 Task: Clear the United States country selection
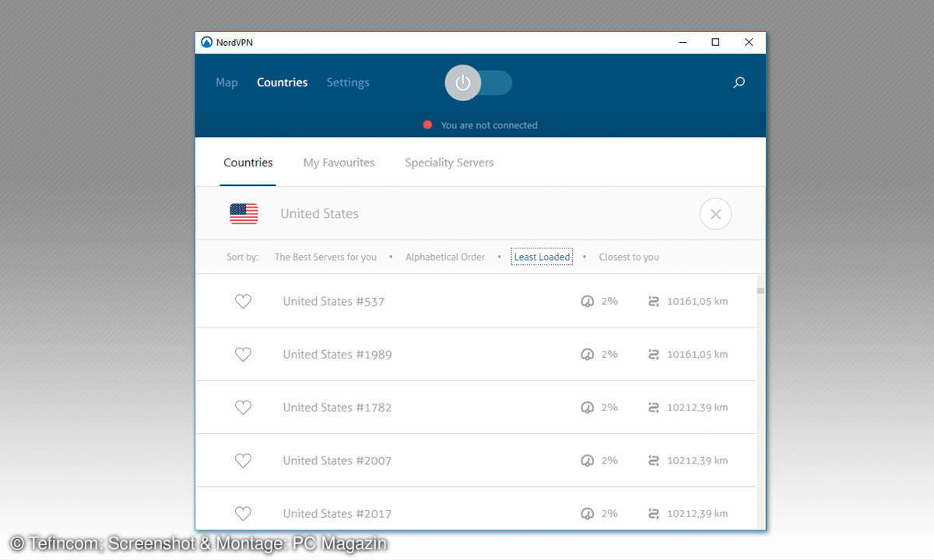[x=715, y=214]
